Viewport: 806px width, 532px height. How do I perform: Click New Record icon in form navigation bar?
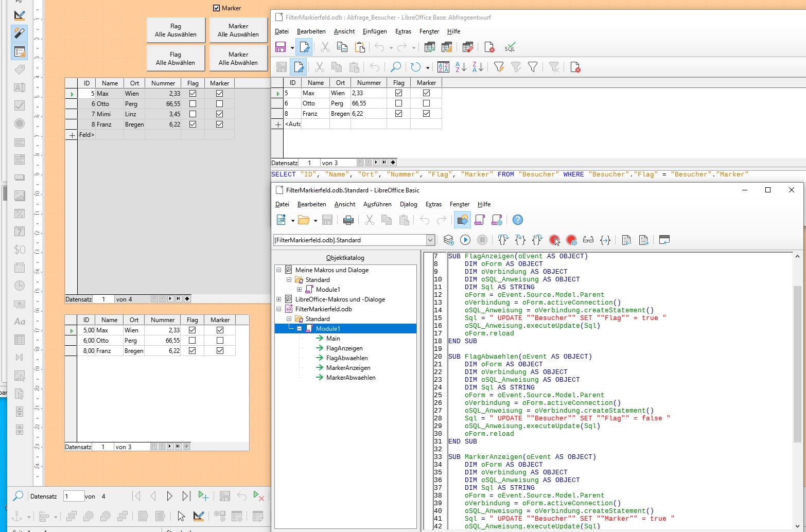[203, 496]
